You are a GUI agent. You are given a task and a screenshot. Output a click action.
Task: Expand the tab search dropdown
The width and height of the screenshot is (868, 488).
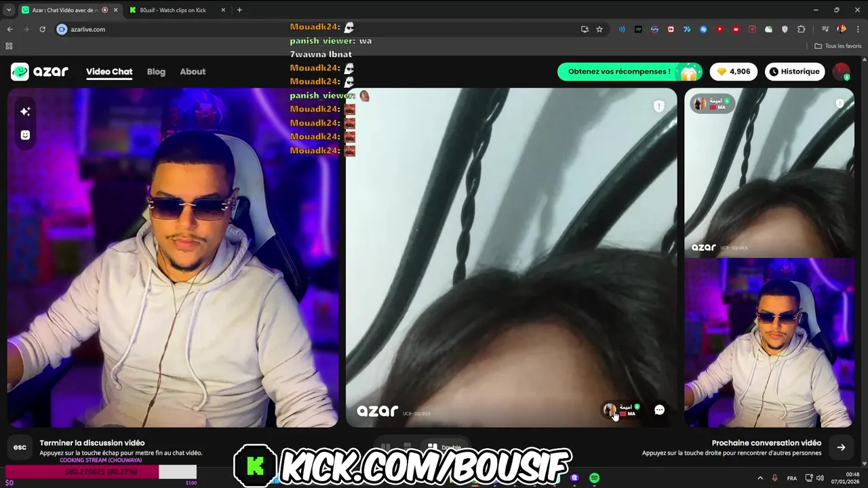[x=9, y=10]
